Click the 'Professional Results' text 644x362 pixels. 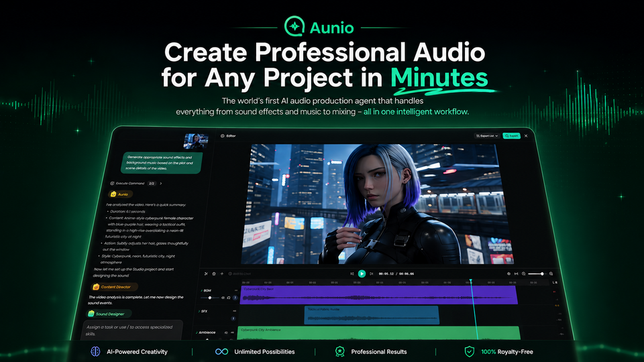378,352
